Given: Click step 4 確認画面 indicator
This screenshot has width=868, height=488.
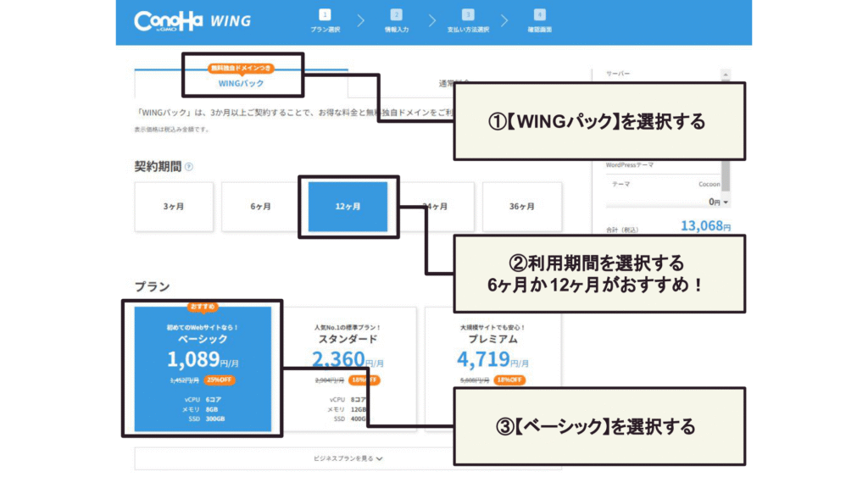Looking at the screenshot, I should [x=540, y=22].
